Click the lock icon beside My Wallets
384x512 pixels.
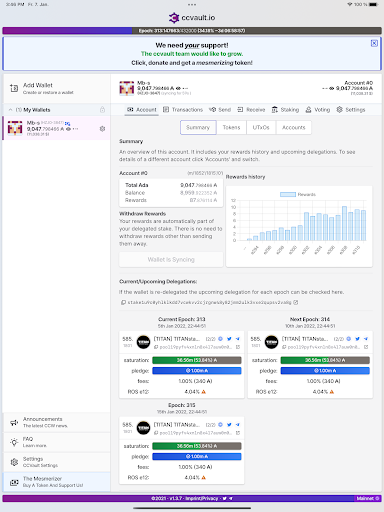tap(102, 110)
